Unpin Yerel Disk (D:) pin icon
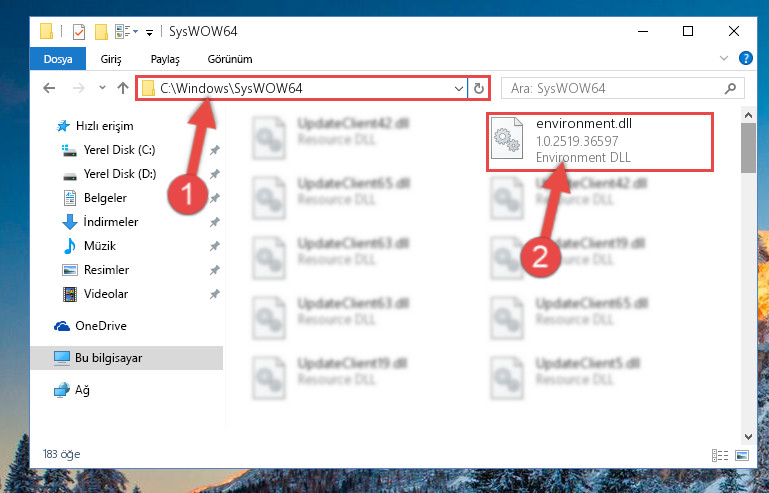769x493 pixels. pyautogui.click(x=214, y=175)
